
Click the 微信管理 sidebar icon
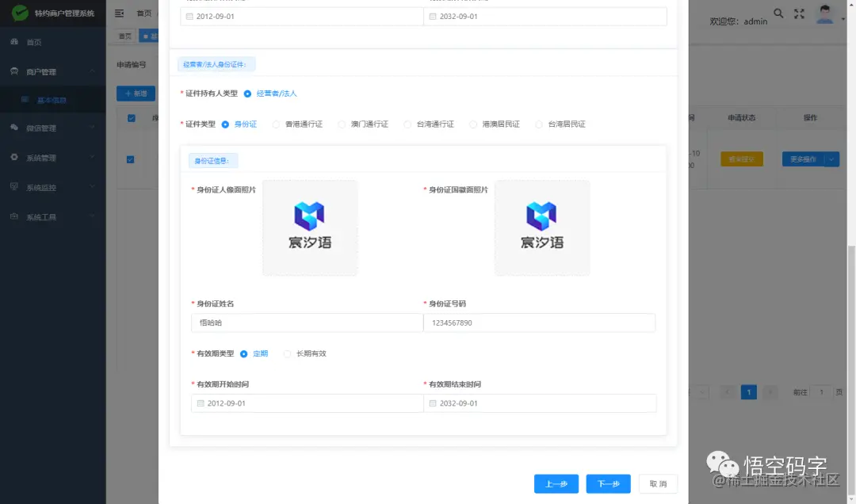14,128
